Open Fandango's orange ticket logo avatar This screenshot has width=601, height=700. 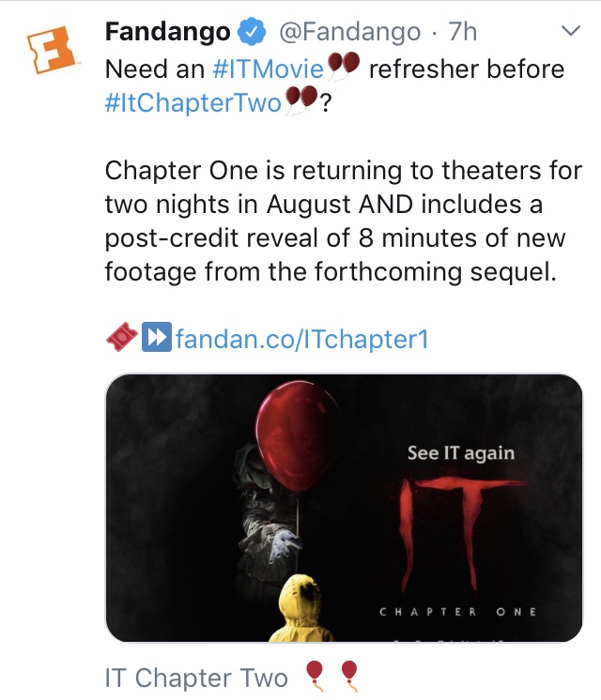coord(51,50)
